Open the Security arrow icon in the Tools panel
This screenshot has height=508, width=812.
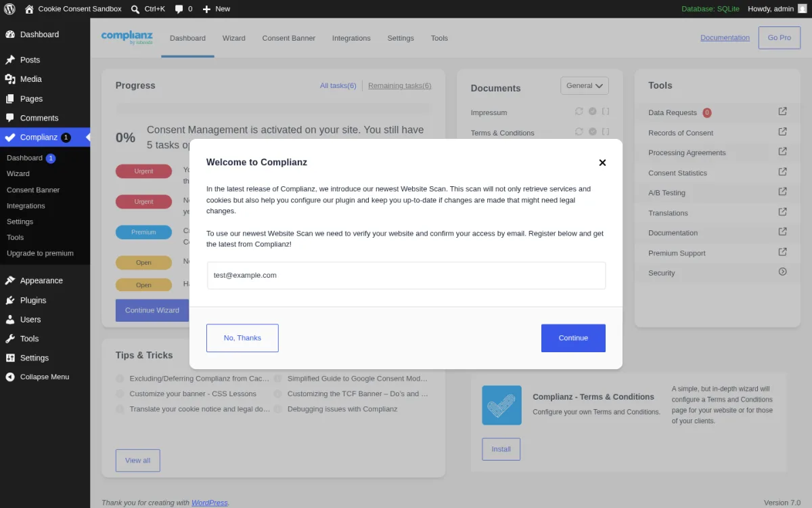click(x=782, y=272)
